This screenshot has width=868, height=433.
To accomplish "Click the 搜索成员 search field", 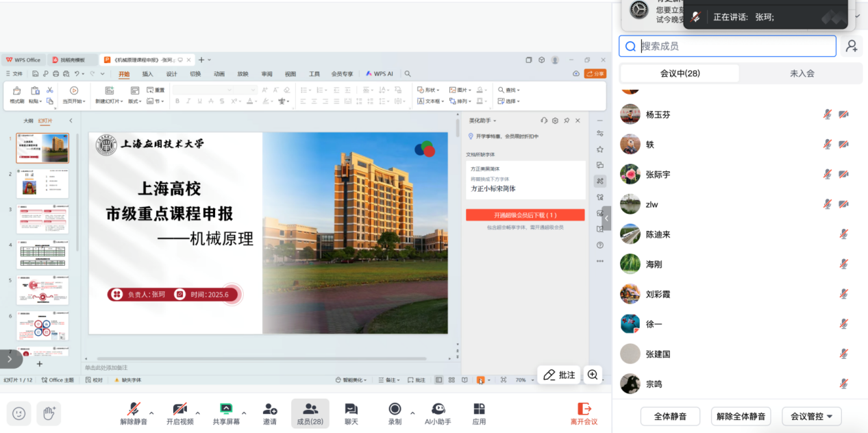I will click(733, 46).
